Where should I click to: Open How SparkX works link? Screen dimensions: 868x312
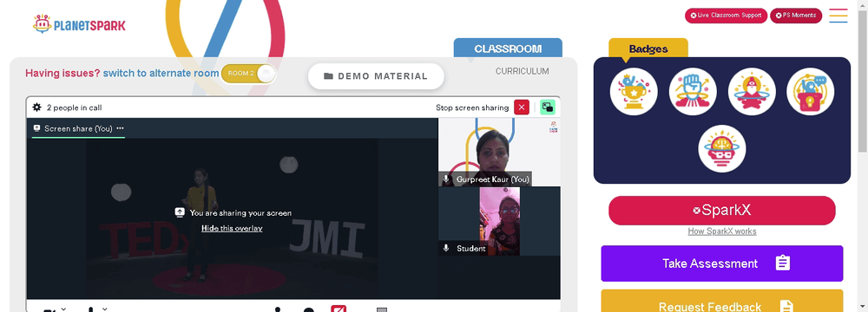click(722, 231)
